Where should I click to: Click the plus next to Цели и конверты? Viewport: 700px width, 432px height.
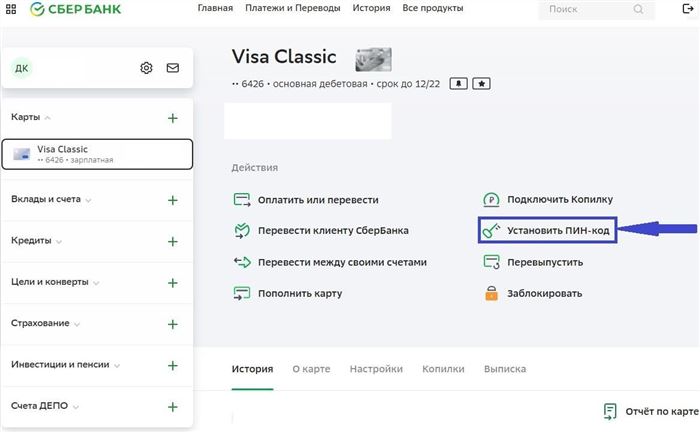(172, 283)
